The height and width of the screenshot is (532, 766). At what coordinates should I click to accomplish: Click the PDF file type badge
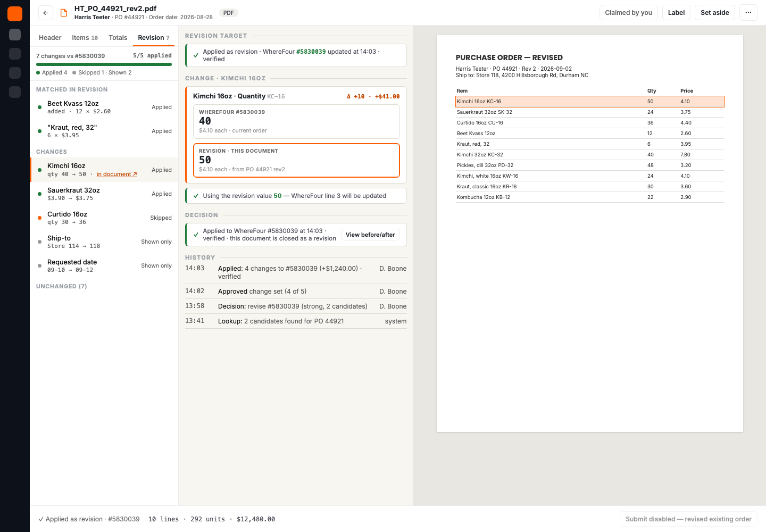point(229,13)
